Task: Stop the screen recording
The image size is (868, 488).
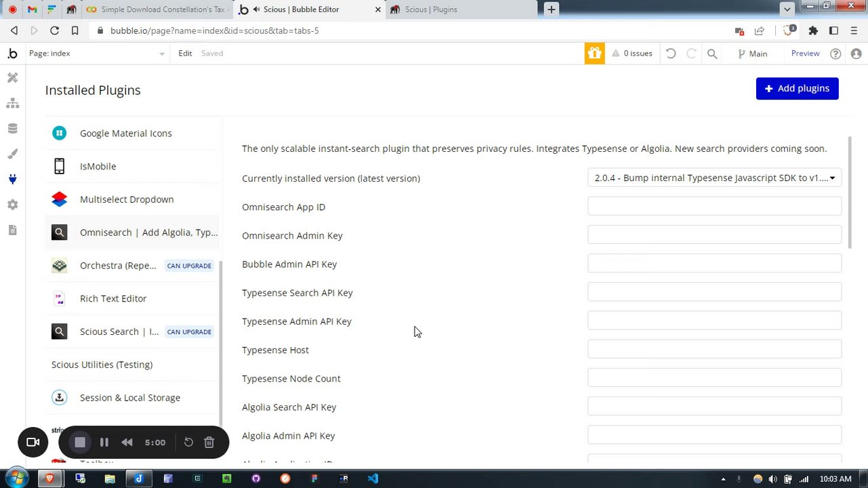Action: point(80,443)
